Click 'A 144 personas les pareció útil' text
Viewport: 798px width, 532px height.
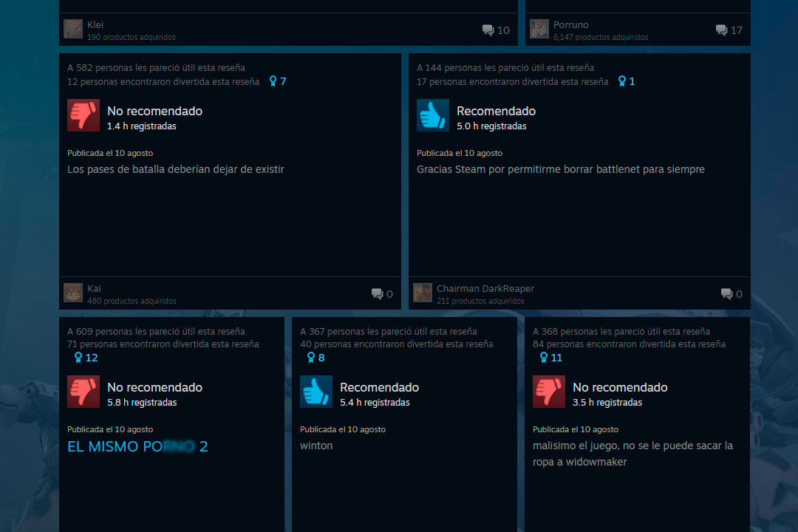pyautogui.click(x=505, y=68)
